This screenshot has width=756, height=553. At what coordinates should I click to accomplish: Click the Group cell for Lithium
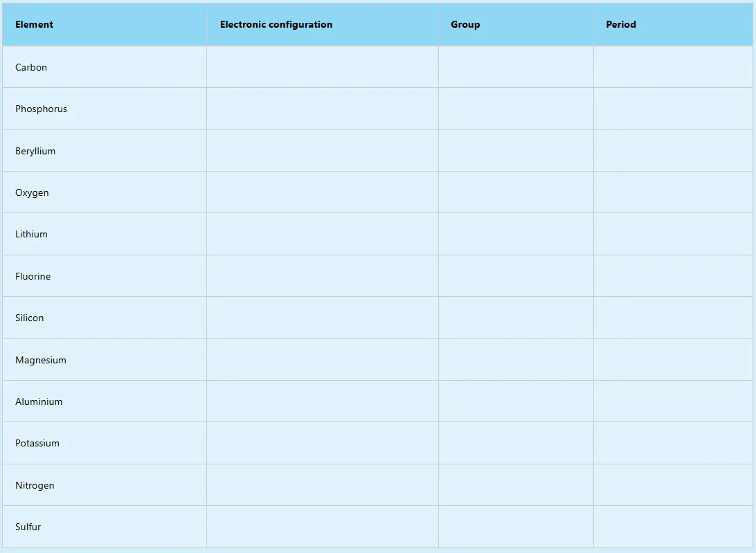[x=516, y=235]
